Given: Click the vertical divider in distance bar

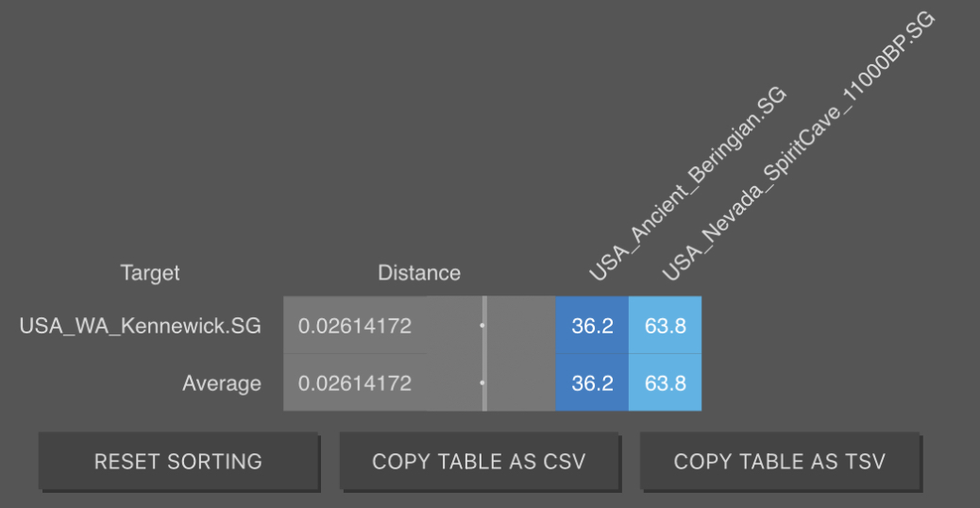Looking at the screenshot, I should pos(484,354).
